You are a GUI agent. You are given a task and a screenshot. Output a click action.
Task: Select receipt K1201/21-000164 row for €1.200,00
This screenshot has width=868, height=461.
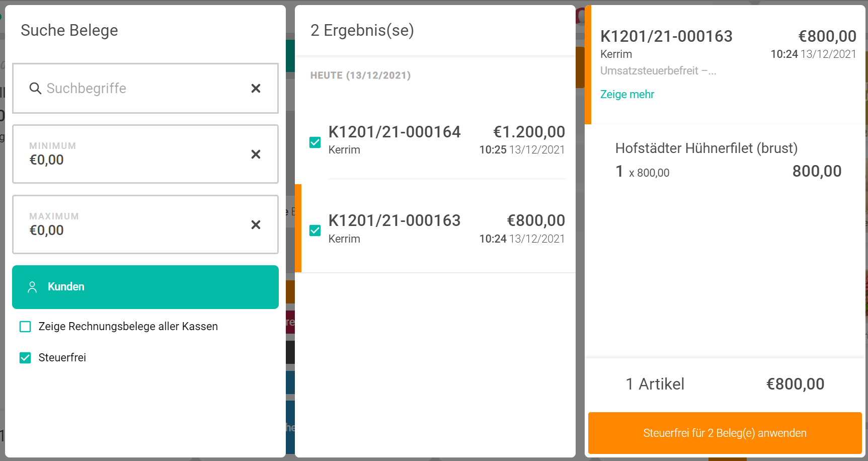point(446,140)
